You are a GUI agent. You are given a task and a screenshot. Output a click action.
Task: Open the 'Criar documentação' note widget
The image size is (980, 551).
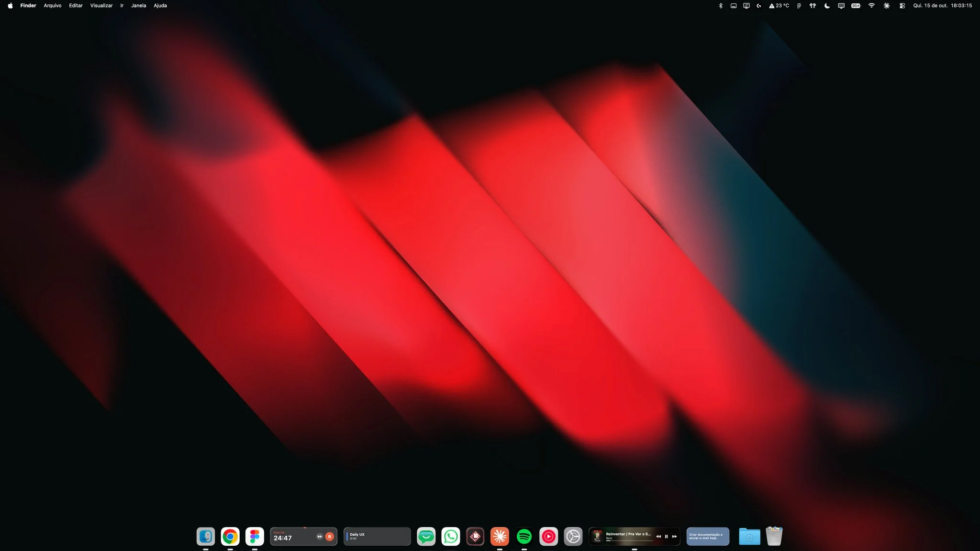click(x=708, y=537)
